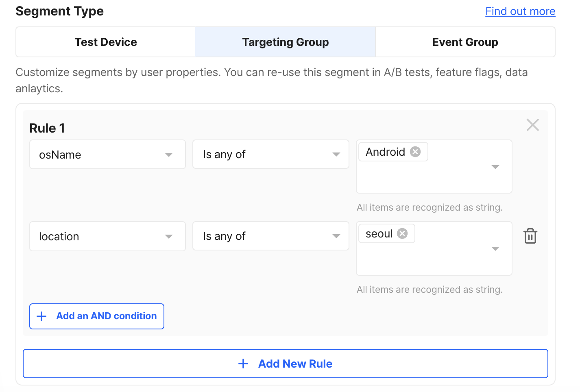Expand the seoul values dropdown arrow
Screen dimensions: 580x392
point(495,248)
